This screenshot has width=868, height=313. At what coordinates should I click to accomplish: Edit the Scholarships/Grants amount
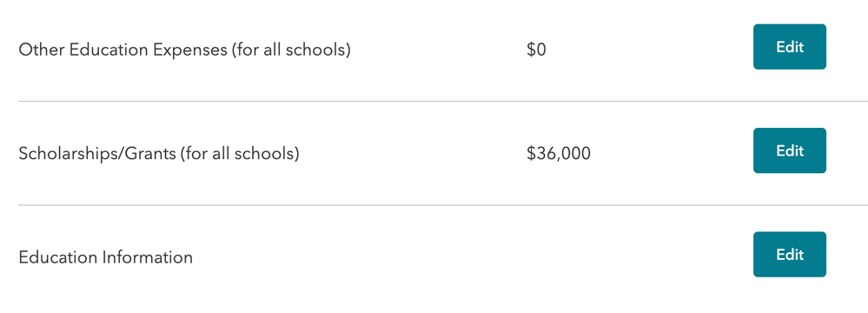tap(790, 150)
